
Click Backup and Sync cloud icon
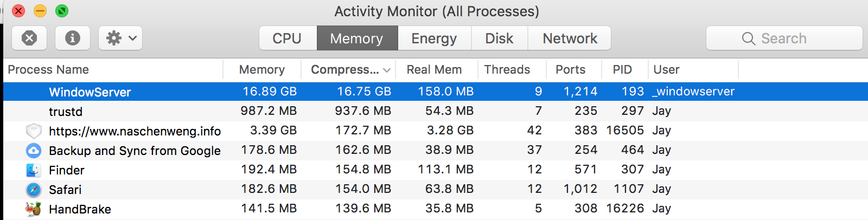[x=34, y=151]
